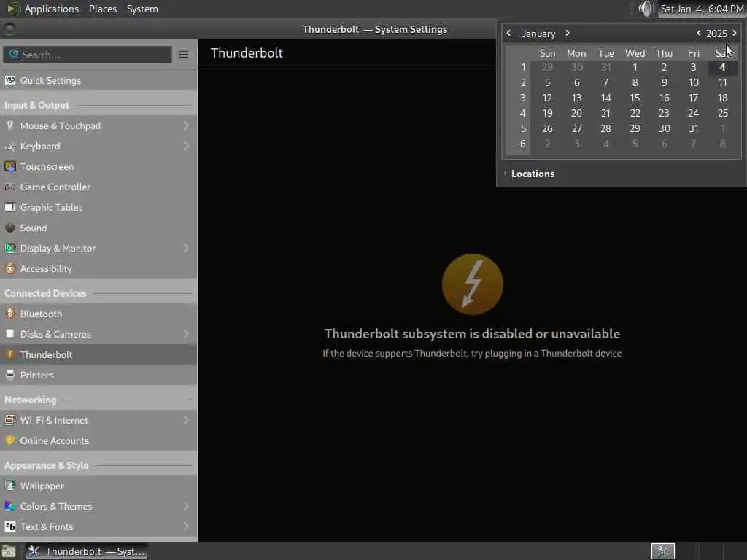Click the Display & Monitor icon
Viewport: 747px width, 560px height.
click(10, 248)
